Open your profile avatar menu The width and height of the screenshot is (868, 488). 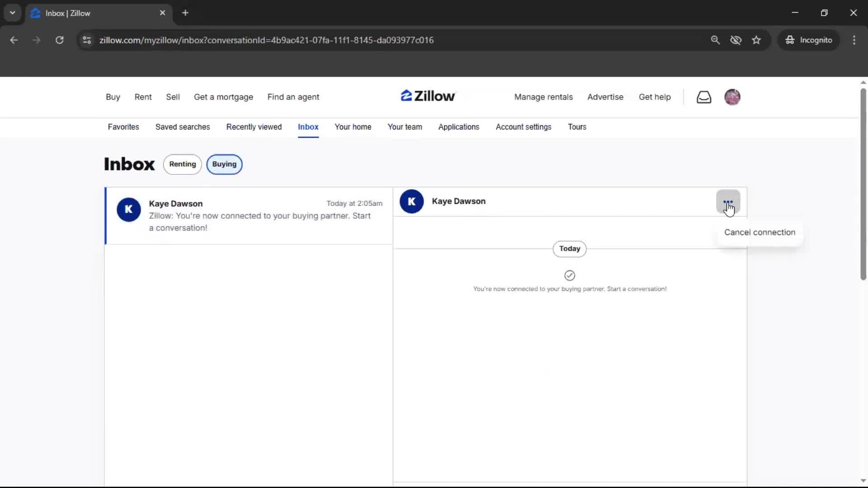click(732, 97)
